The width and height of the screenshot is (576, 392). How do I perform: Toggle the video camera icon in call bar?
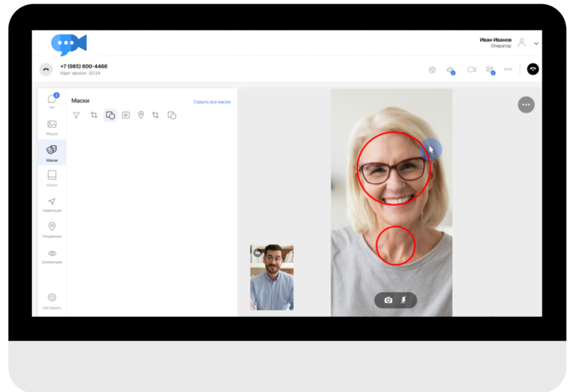click(472, 70)
